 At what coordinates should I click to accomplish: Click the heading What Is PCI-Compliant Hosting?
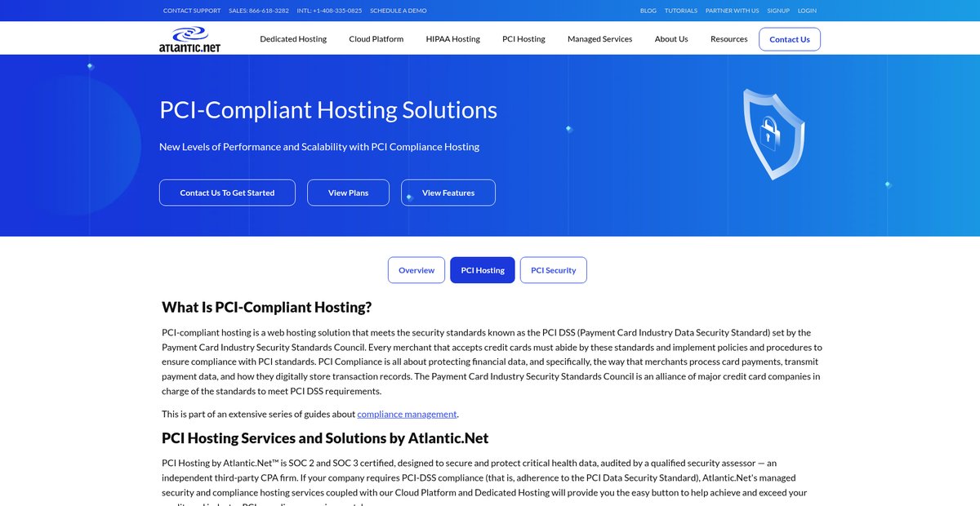point(267,307)
